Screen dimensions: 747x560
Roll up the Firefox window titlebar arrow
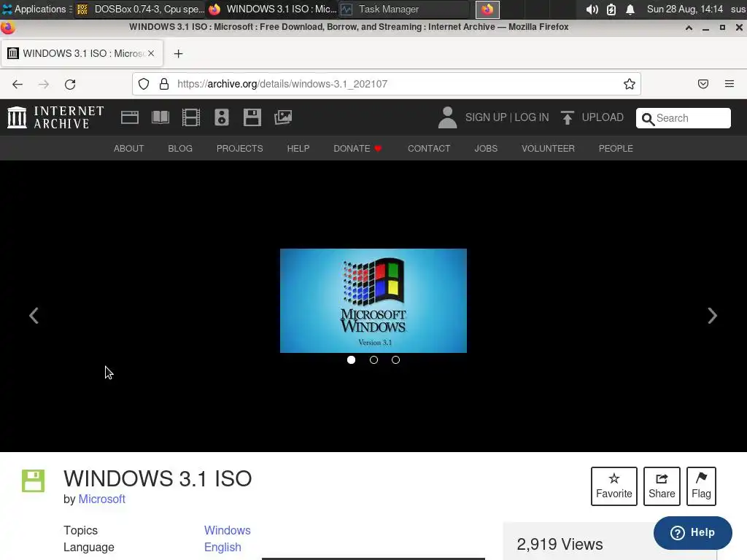(x=689, y=28)
